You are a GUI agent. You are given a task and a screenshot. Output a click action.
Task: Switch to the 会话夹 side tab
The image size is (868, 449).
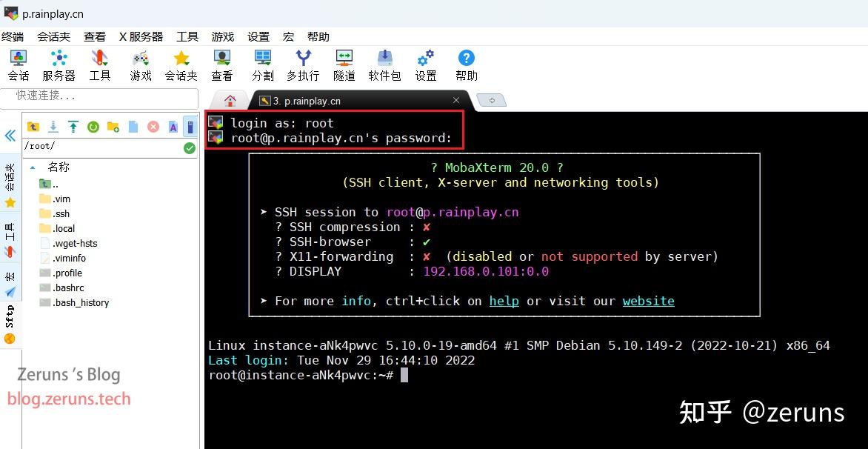tap(10, 186)
